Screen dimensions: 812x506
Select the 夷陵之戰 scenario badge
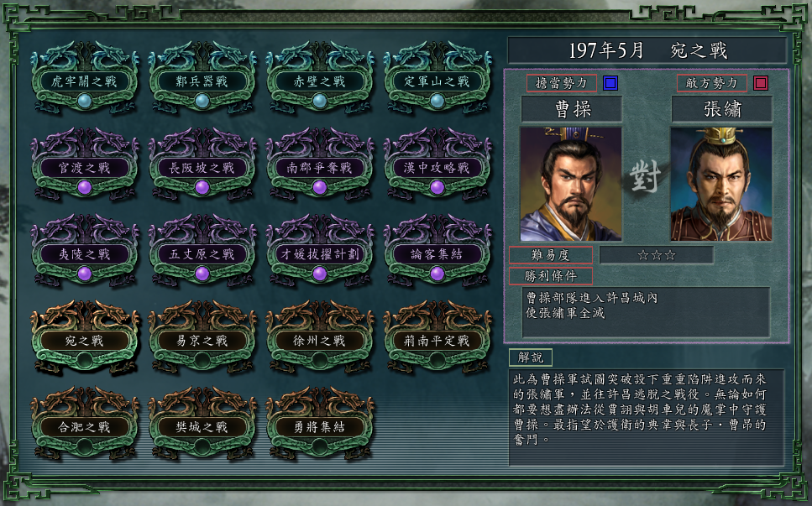click(x=85, y=250)
